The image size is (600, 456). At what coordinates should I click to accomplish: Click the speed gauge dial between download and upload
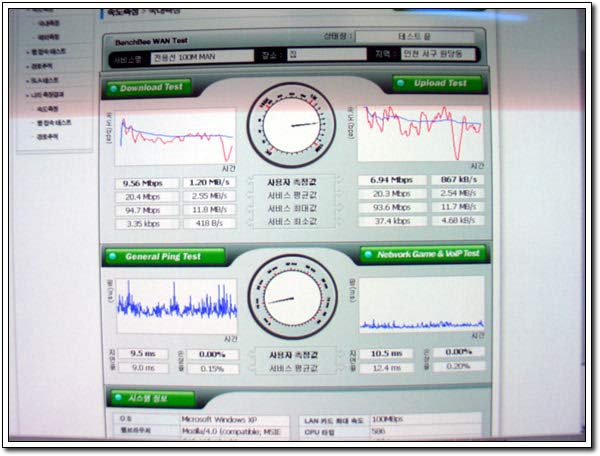click(x=291, y=125)
